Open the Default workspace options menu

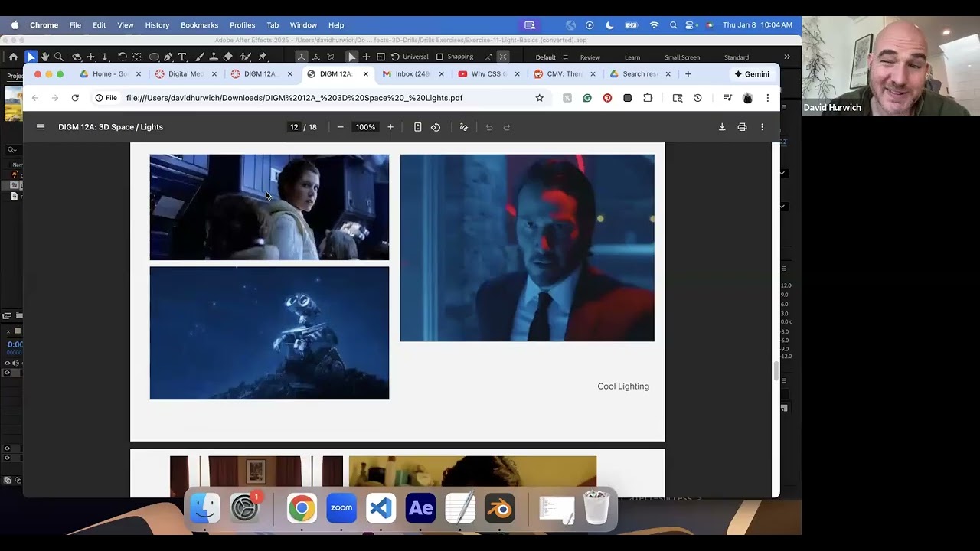click(565, 57)
